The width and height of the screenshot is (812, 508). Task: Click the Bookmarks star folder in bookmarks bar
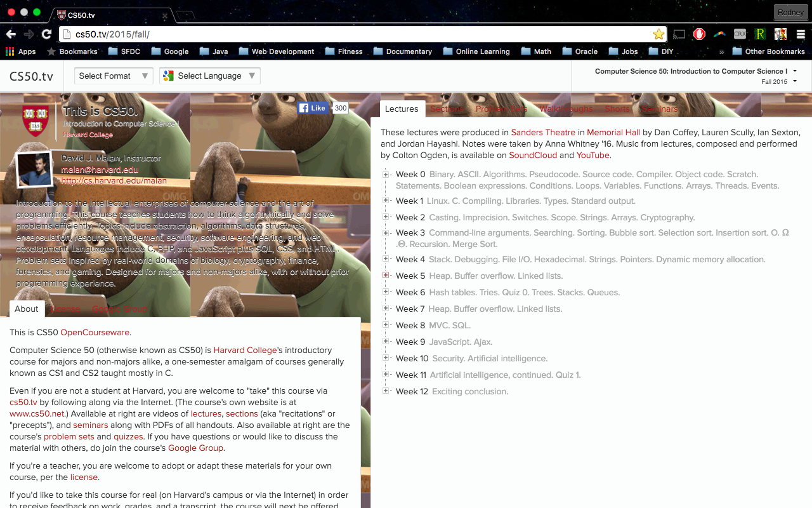click(72, 51)
